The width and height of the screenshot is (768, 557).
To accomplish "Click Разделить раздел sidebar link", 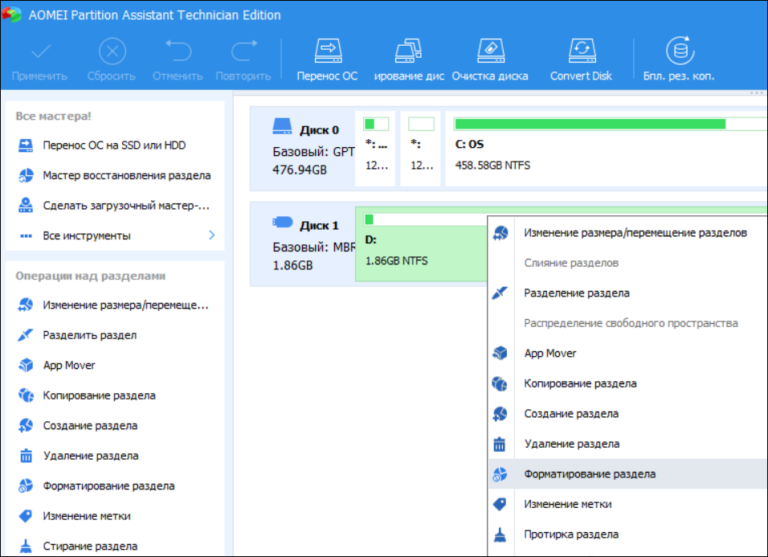I will click(90, 335).
